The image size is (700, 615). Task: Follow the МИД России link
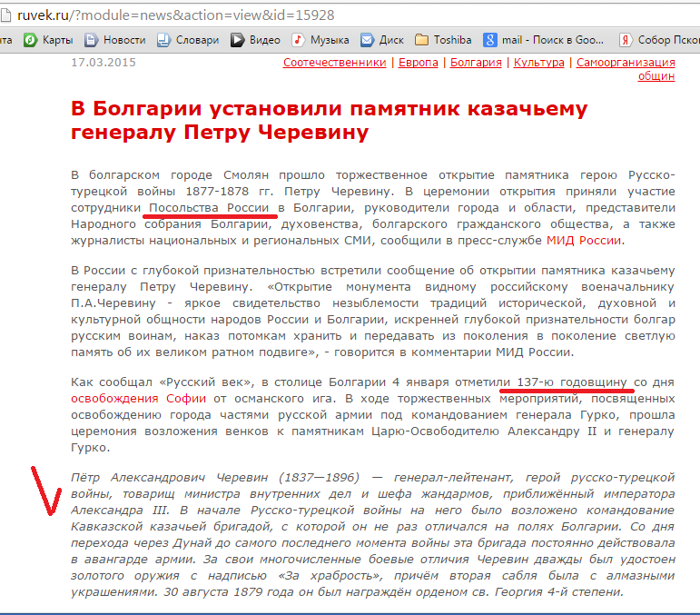coord(584,241)
